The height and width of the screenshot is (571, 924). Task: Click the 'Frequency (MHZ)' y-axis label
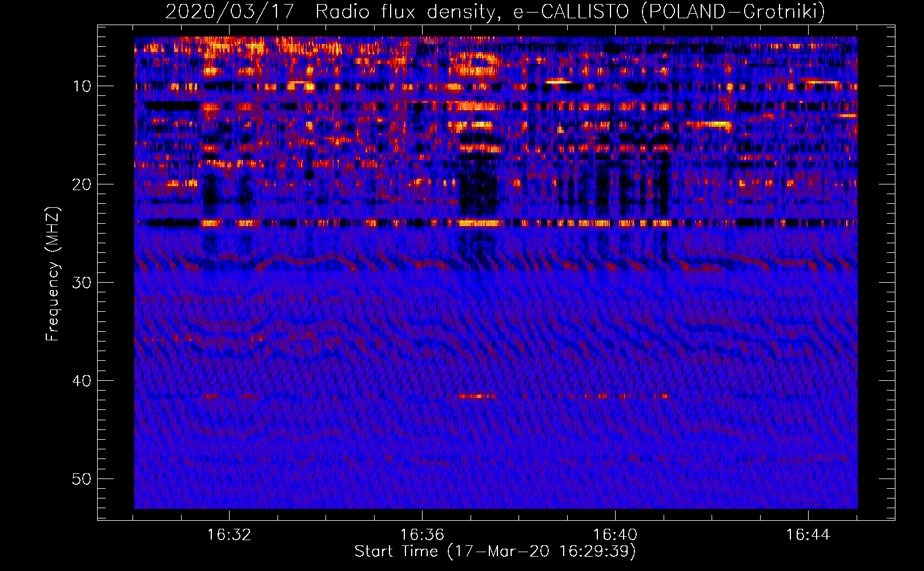tap(53, 274)
